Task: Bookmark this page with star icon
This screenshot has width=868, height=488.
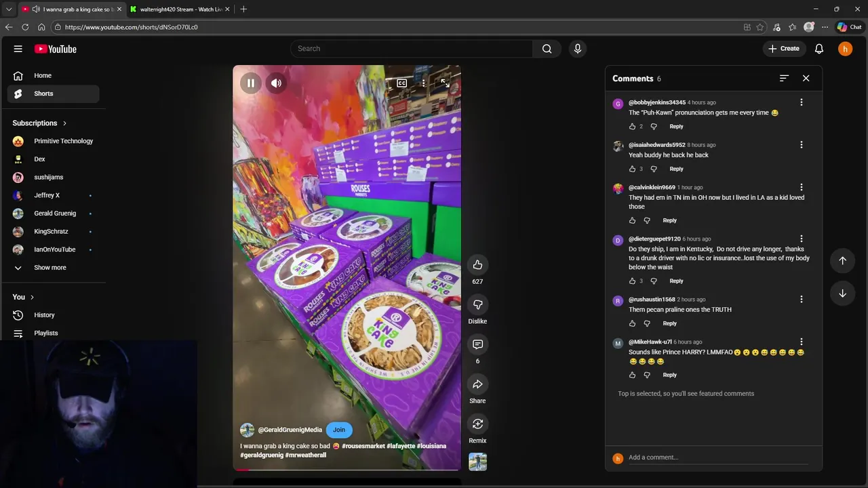Action: tap(760, 27)
